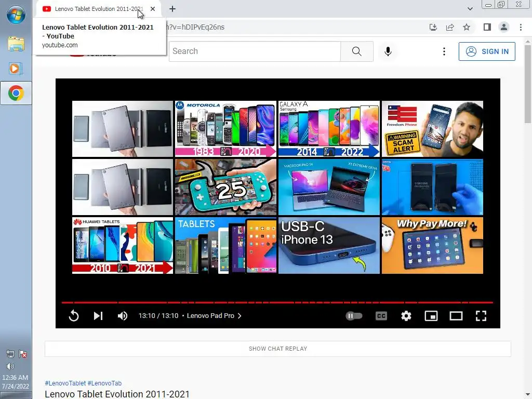
Task: Open the Freedom Phone Scam Alert video
Action: coord(432,129)
